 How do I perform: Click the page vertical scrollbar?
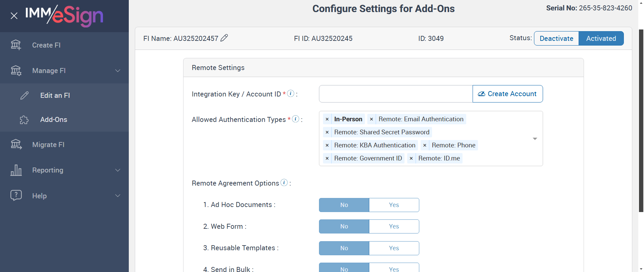click(x=641, y=121)
